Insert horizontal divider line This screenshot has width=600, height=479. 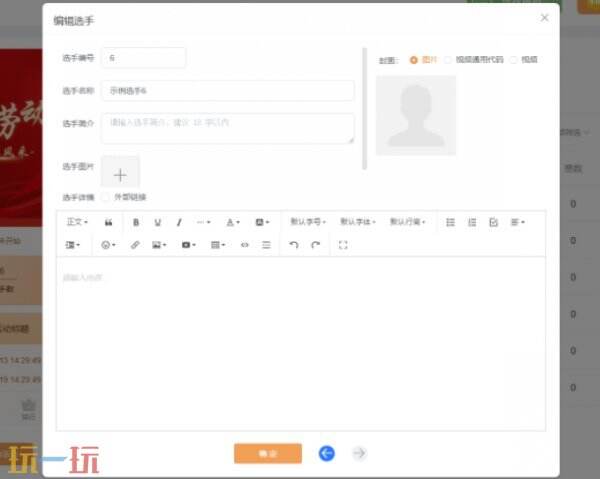click(266, 245)
